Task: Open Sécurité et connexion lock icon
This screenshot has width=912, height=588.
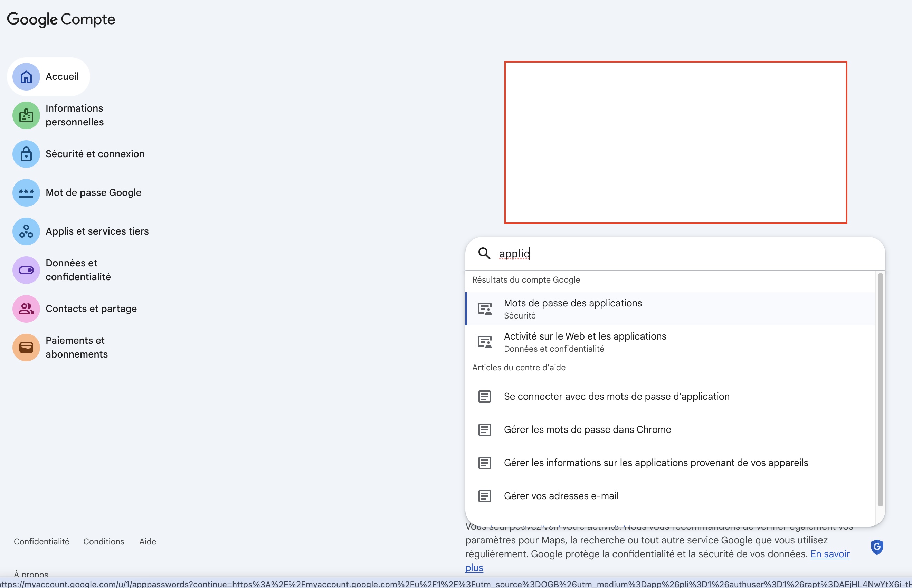Action: [26, 154]
